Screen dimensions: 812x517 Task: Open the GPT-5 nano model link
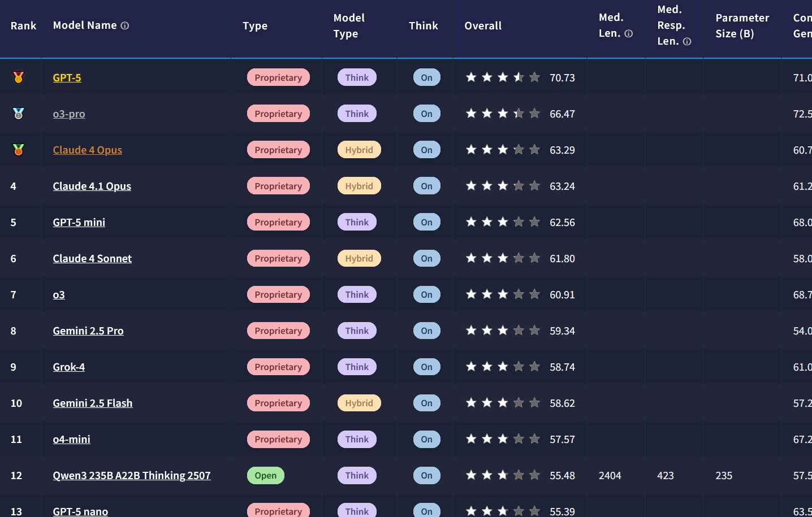(80, 511)
